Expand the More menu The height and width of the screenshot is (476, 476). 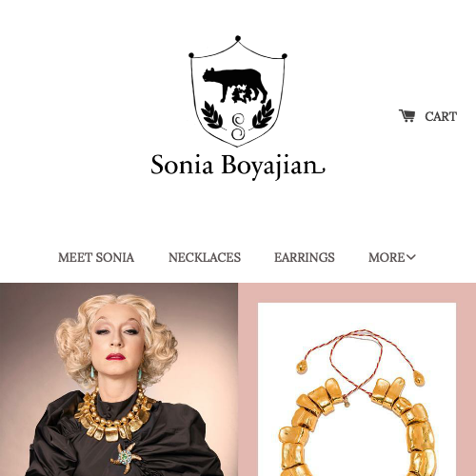pos(392,257)
